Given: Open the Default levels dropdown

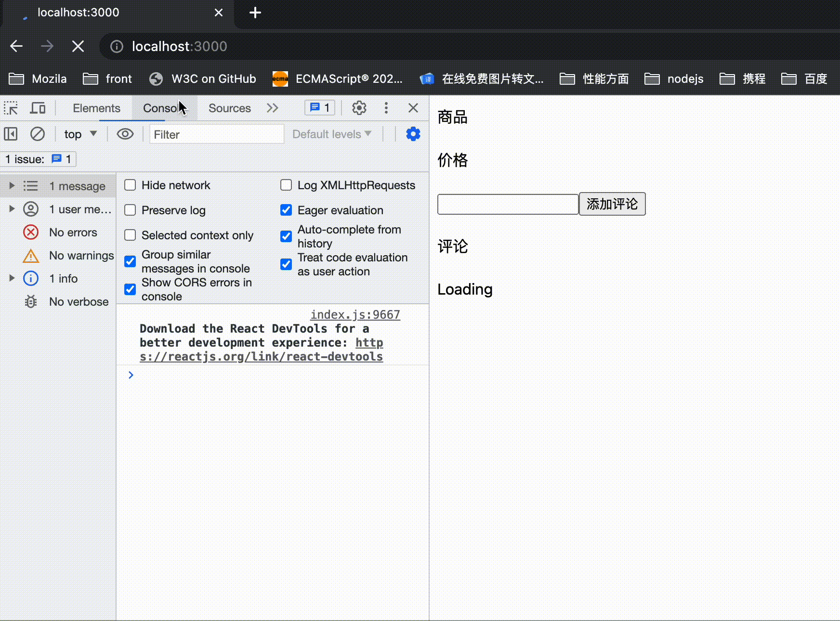Looking at the screenshot, I should [x=332, y=134].
